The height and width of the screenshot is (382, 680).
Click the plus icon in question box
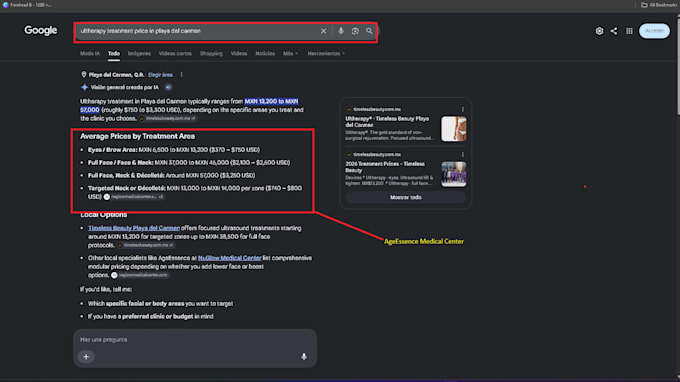86,357
